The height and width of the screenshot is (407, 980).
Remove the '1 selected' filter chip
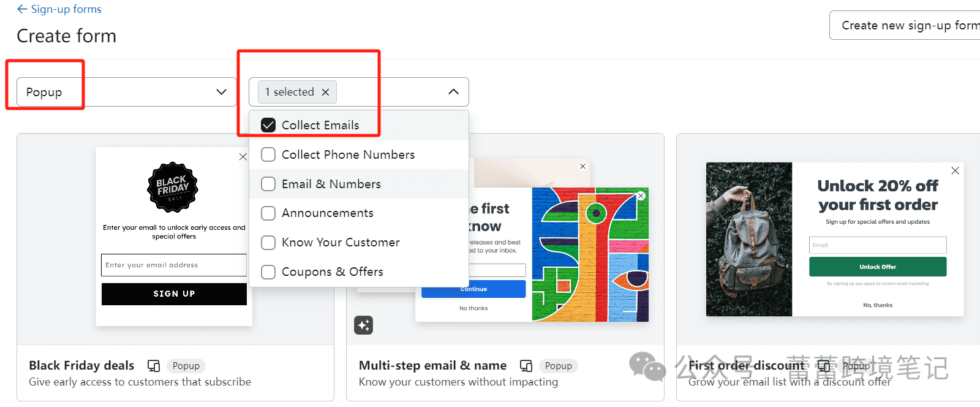[326, 92]
